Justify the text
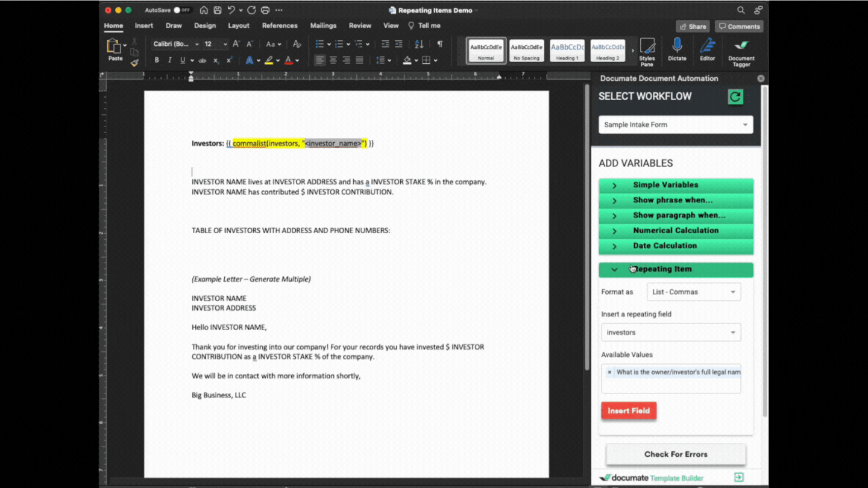This screenshot has height=488, width=868. coord(359,60)
